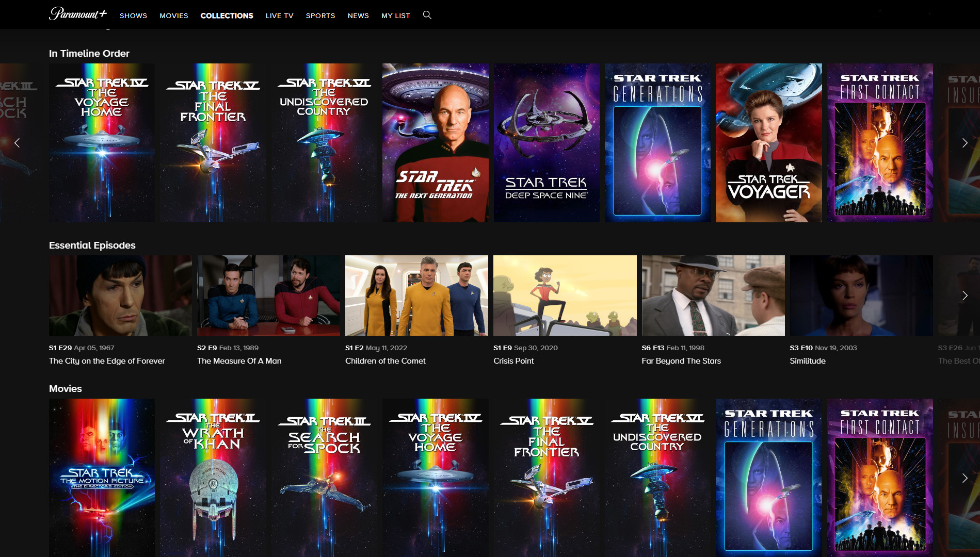This screenshot has height=557, width=980.
Task: Open the Sports section
Action: 320,15
